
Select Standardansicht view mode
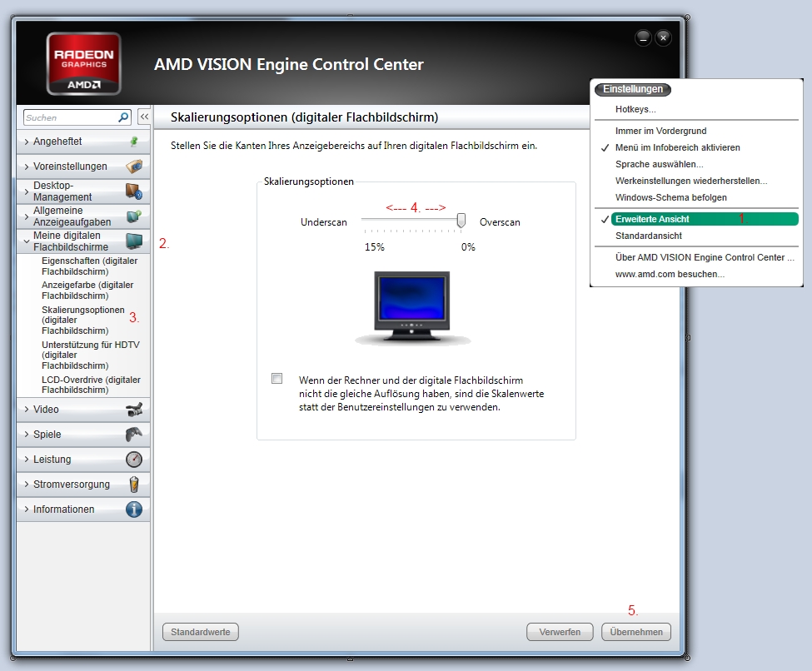(x=649, y=236)
